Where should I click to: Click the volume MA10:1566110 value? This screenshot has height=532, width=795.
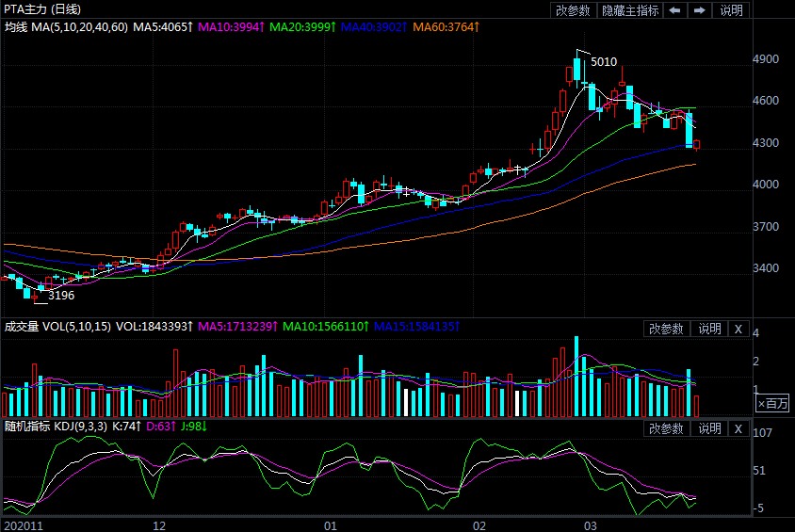click(325, 327)
